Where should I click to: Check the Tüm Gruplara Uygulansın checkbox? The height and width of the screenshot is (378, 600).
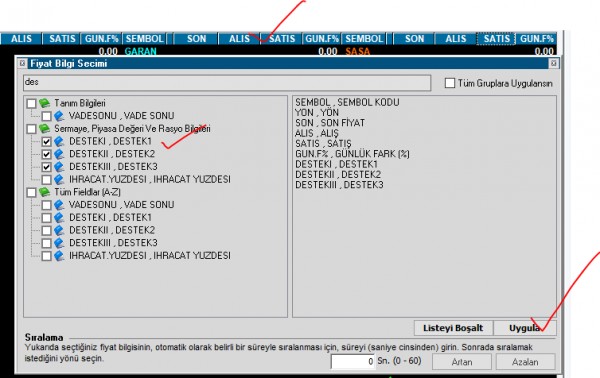tap(450, 83)
